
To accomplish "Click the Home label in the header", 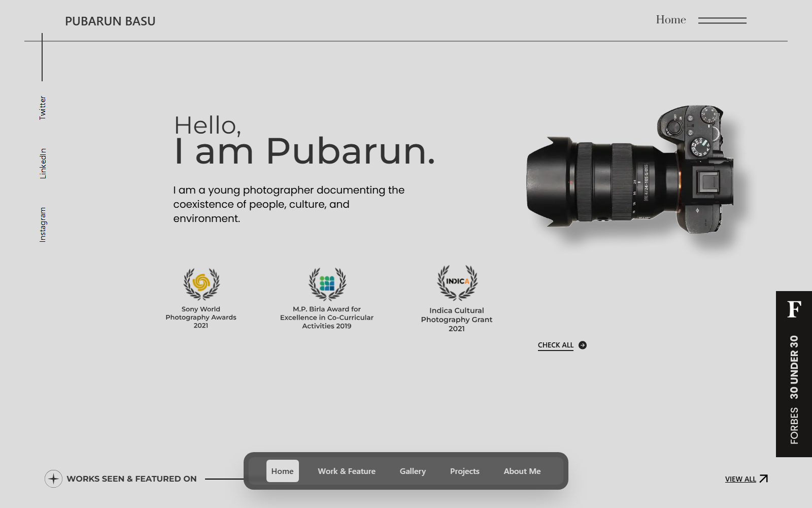I will (x=671, y=20).
